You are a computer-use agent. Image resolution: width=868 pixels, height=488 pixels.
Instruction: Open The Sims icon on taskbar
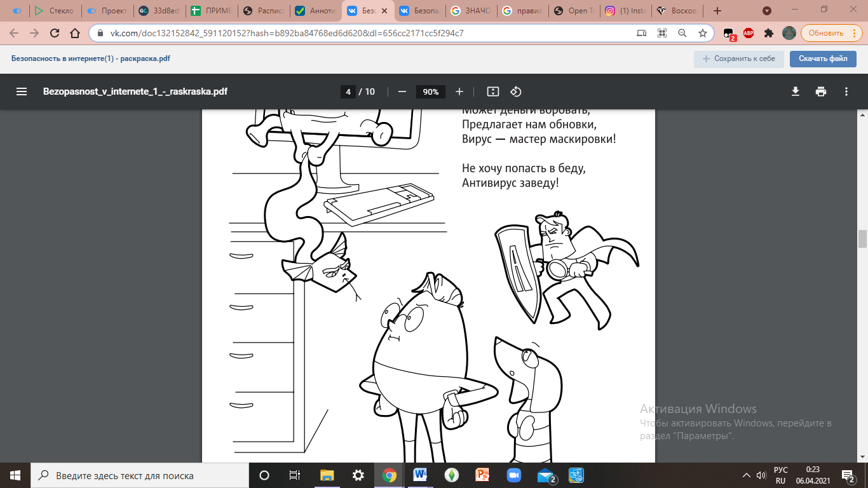(451, 475)
